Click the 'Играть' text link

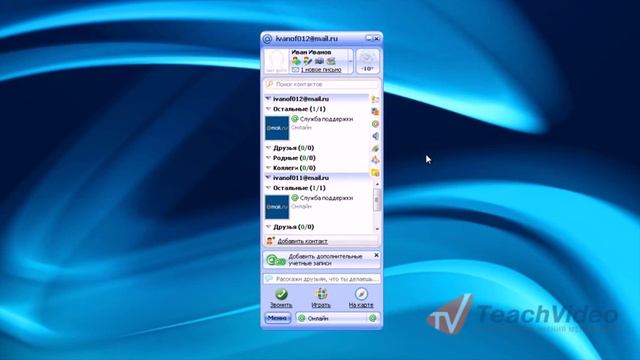321,305
